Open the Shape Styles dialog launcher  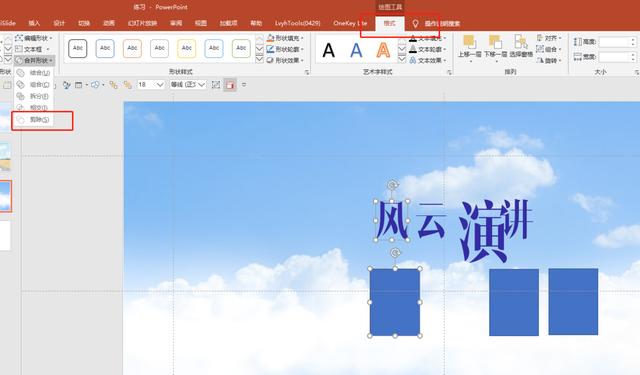(x=307, y=72)
